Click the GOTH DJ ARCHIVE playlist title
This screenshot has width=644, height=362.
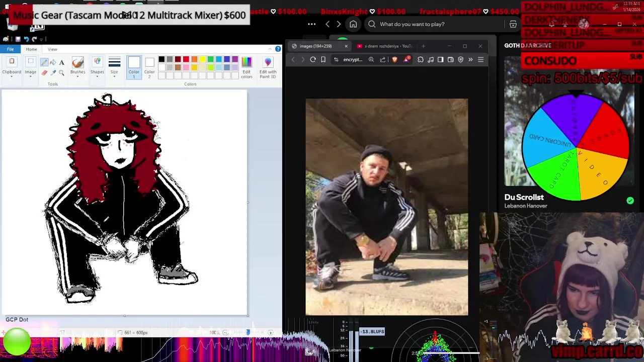pos(528,45)
